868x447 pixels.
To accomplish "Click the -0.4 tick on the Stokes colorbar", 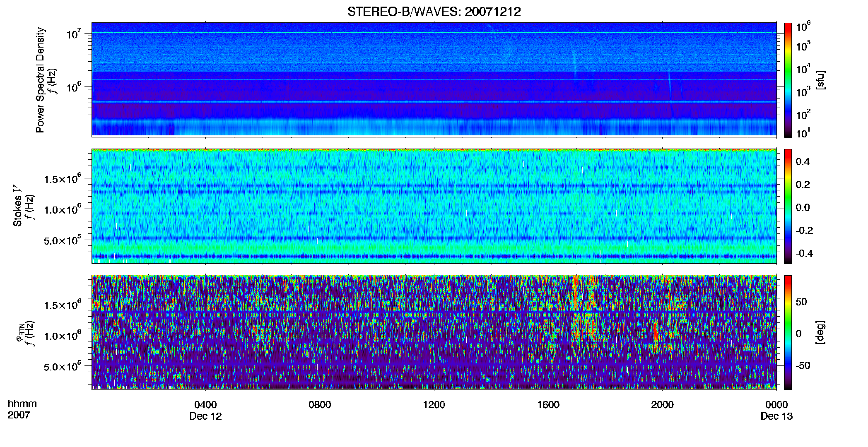I will click(804, 253).
